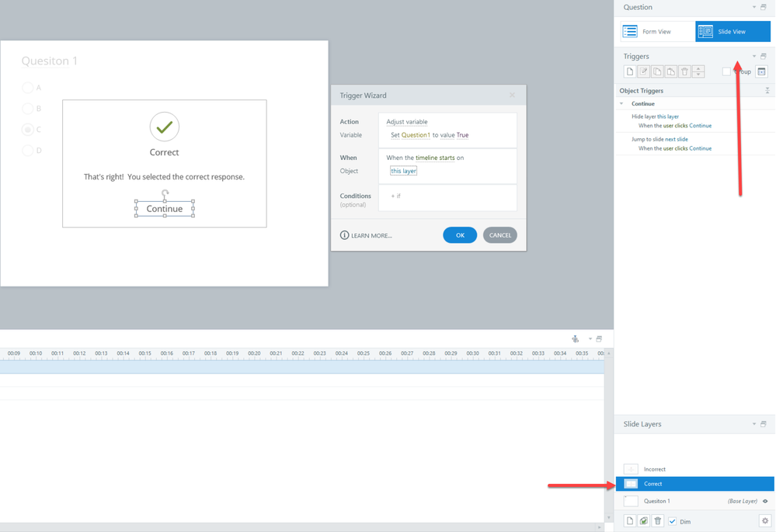Click the timeline dock position icon

click(575, 339)
